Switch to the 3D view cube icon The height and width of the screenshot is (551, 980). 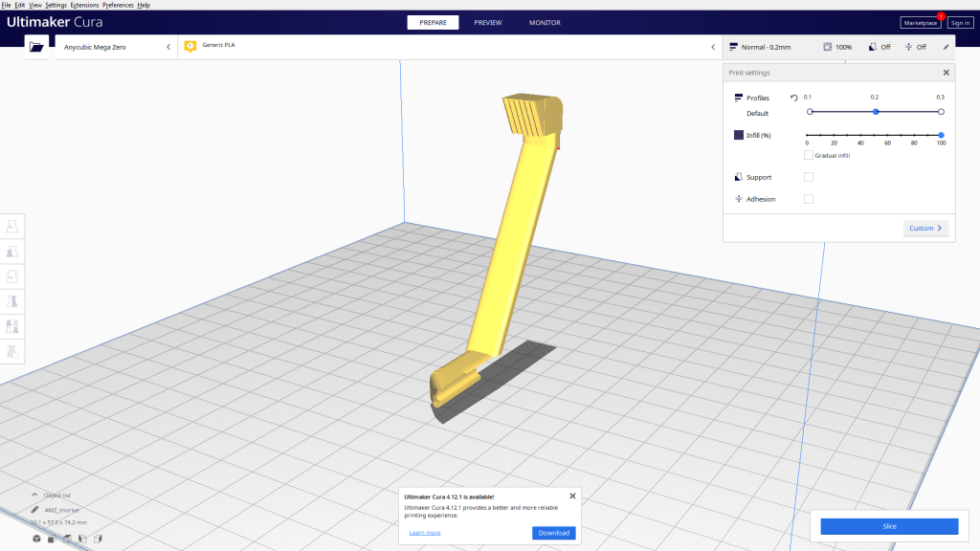point(37,539)
